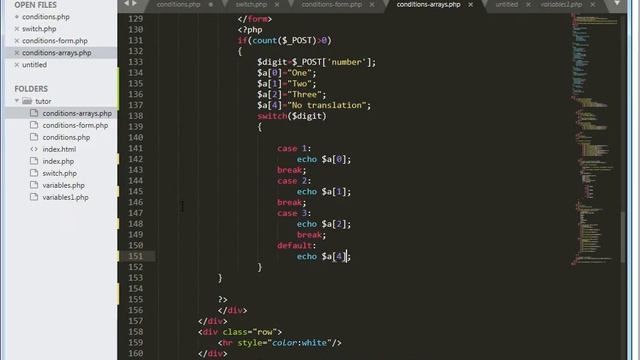640x360 pixels.
Task: Open switch.php from Open Files
Action: pos(39,29)
